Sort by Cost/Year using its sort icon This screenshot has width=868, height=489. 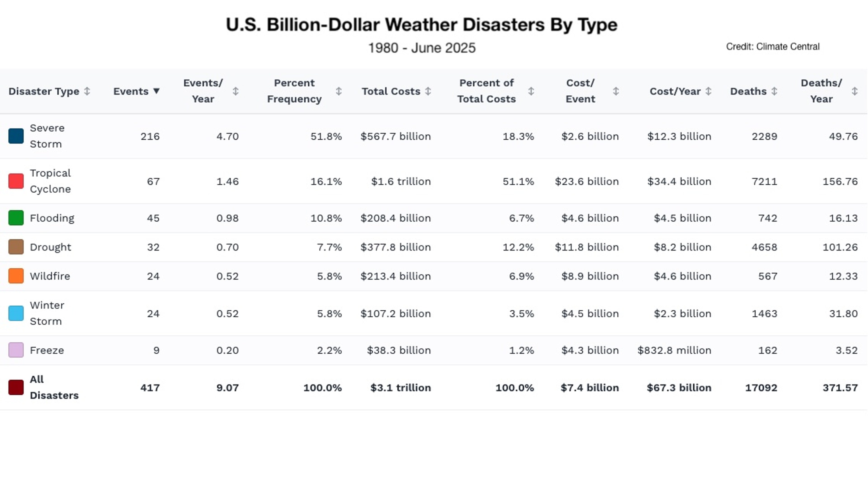(x=709, y=91)
